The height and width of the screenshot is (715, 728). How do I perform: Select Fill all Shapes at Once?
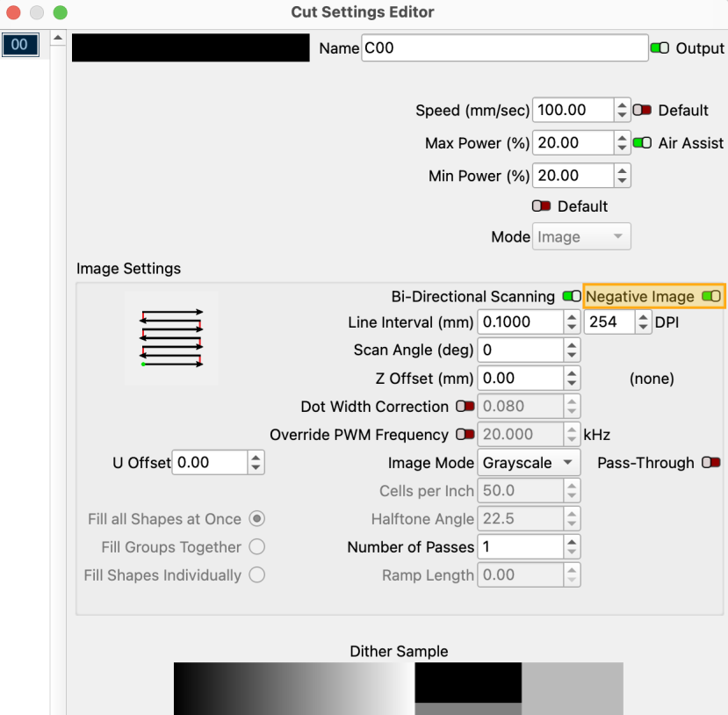click(257, 519)
